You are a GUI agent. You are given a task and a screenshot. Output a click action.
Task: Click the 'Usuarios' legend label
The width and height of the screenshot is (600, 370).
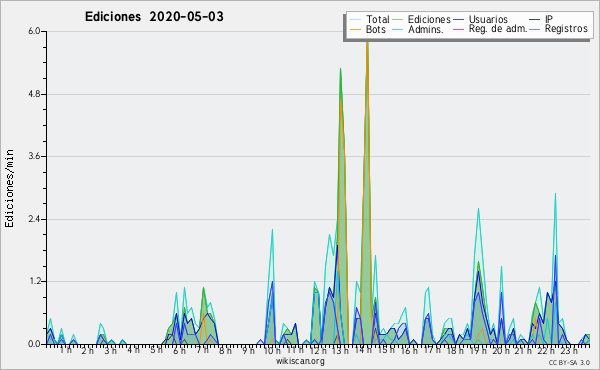click(488, 19)
